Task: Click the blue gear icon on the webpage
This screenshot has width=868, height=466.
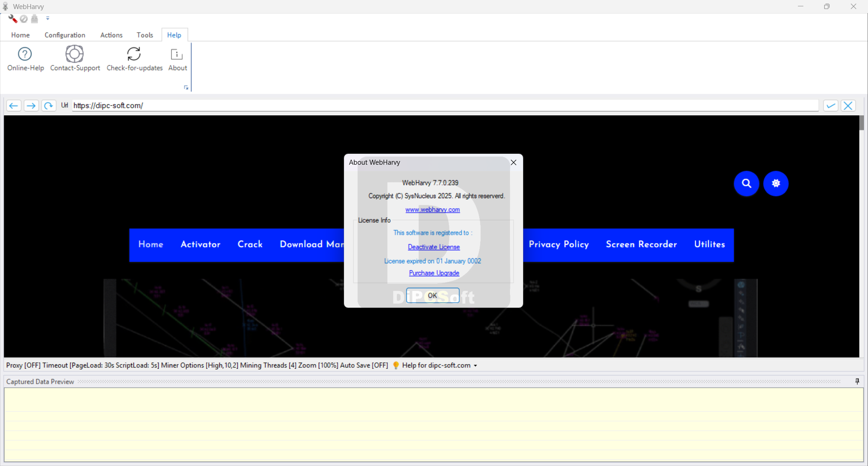Action: (x=776, y=183)
